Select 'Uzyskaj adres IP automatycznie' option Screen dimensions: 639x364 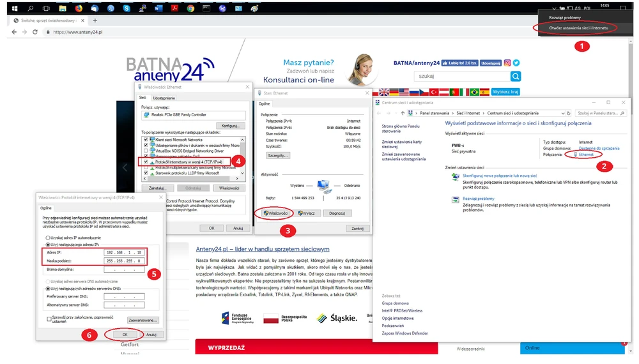point(47,238)
